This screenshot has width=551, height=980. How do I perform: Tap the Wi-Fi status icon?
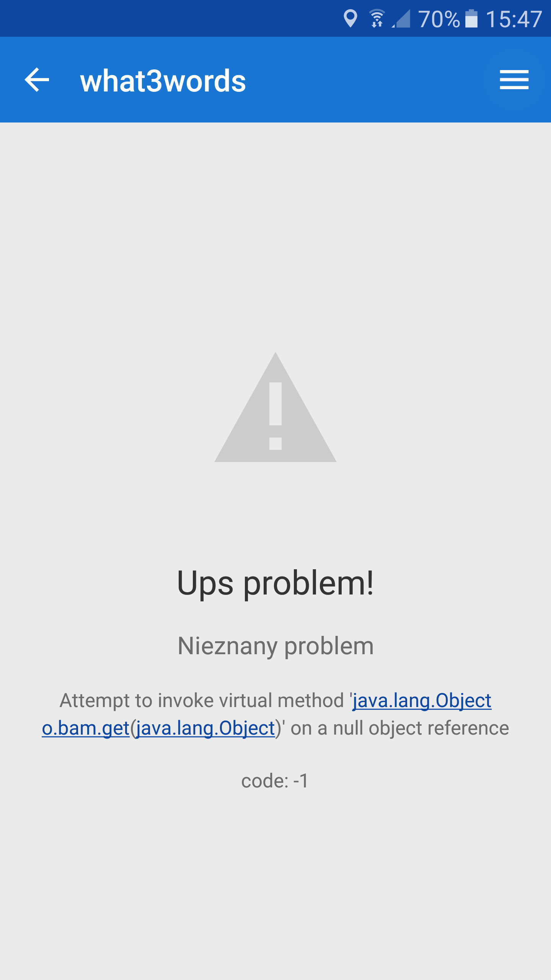click(x=377, y=18)
